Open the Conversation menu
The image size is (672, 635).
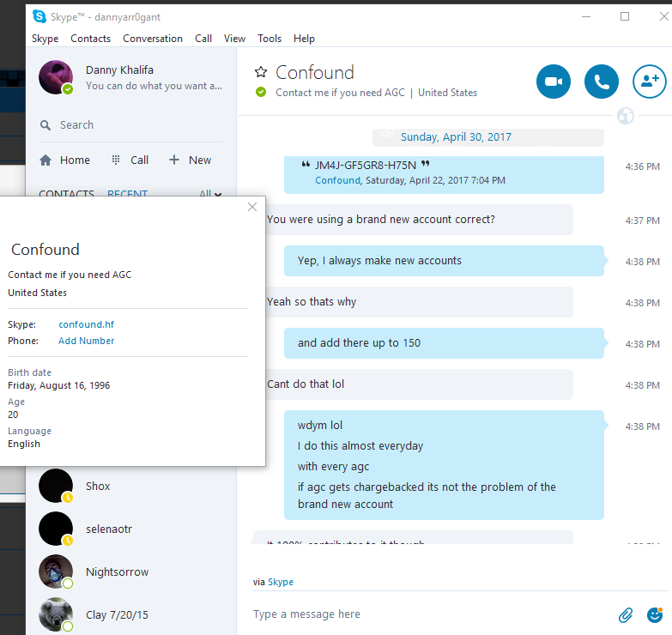[x=153, y=39]
